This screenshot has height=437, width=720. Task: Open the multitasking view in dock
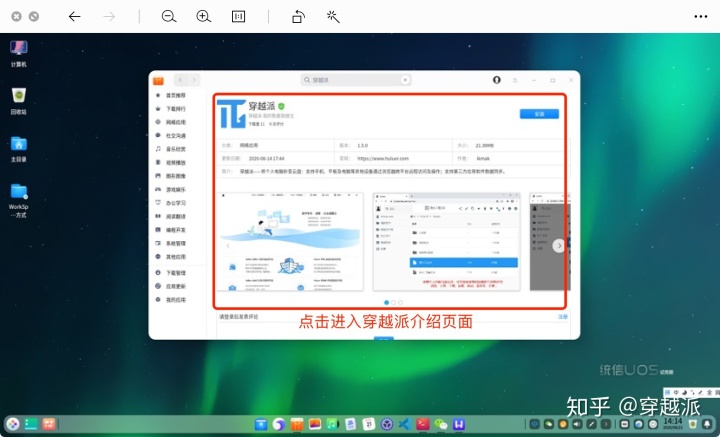coord(31,424)
